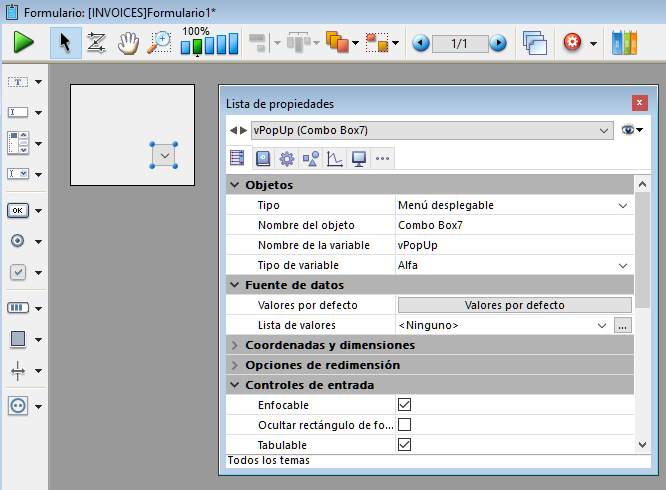Select the arrow selection tool
666x490 pixels.
(x=66, y=43)
